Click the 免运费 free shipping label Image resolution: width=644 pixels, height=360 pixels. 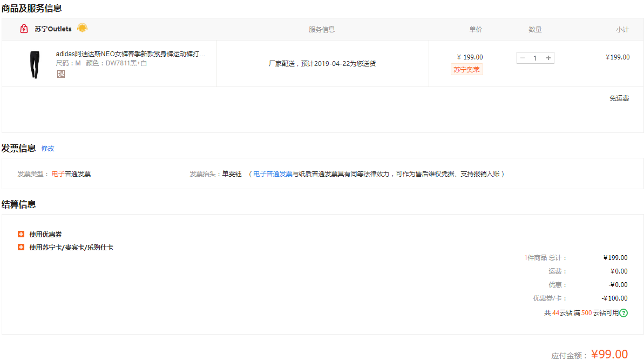point(619,98)
